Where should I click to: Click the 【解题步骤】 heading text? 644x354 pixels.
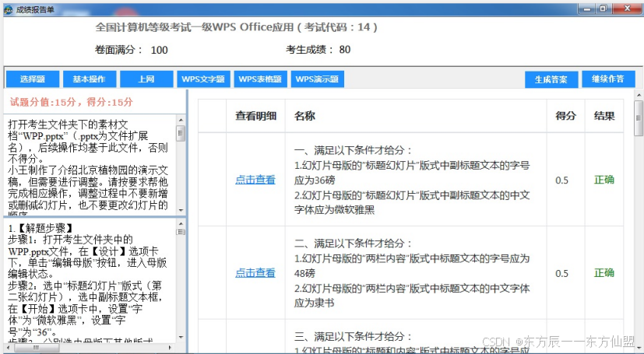tap(44, 228)
